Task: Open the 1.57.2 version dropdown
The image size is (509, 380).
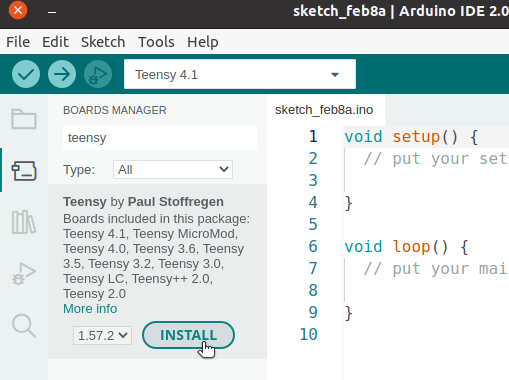Action: point(102,335)
